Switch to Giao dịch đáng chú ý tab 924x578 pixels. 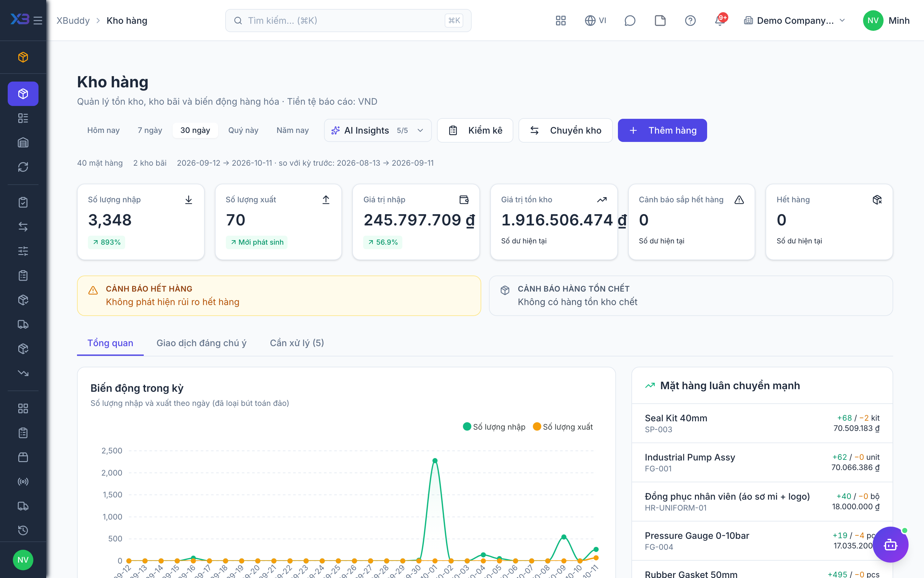click(201, 343)
